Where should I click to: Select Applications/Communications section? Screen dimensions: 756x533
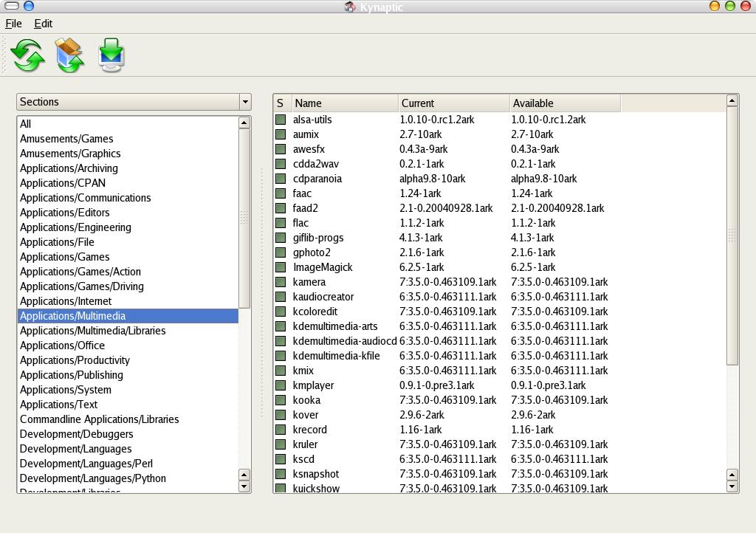128,198
